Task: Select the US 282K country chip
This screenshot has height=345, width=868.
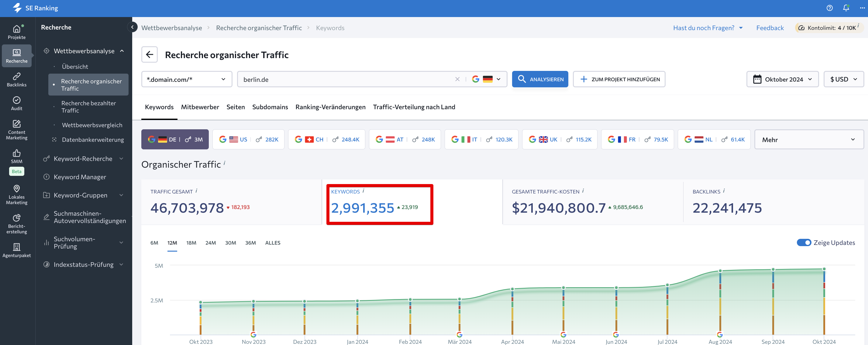Action: click(248, 139)
